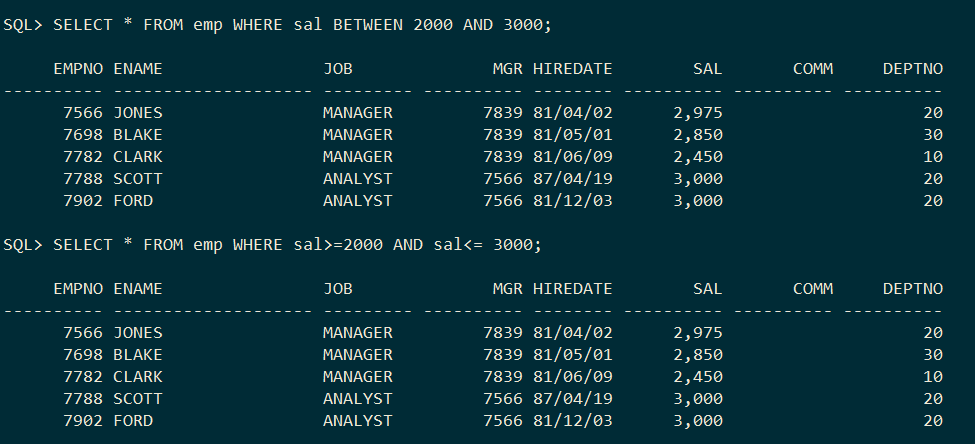Click salary 2,975 in the BETWEEN query results
The height and width of the screenshot is (444, 975).
(x=698, y=113)
